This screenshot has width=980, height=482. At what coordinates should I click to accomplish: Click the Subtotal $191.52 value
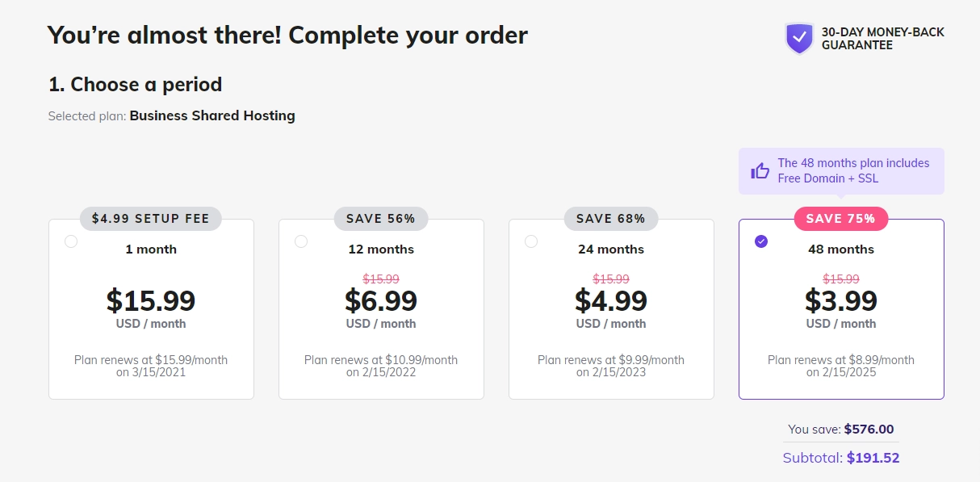874,457
